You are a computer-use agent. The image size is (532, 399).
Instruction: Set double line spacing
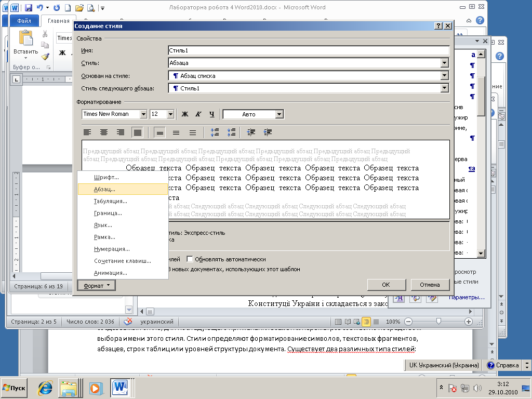click(x=193, y=132)
